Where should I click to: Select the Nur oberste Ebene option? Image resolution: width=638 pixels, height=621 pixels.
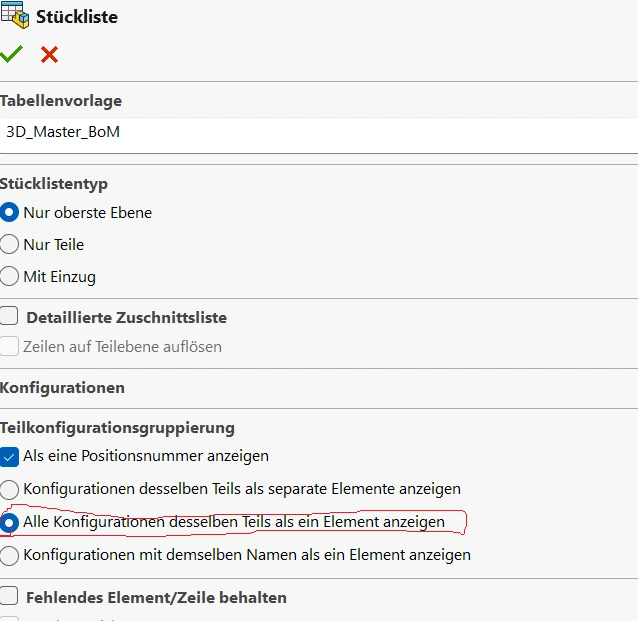(9, 212)
